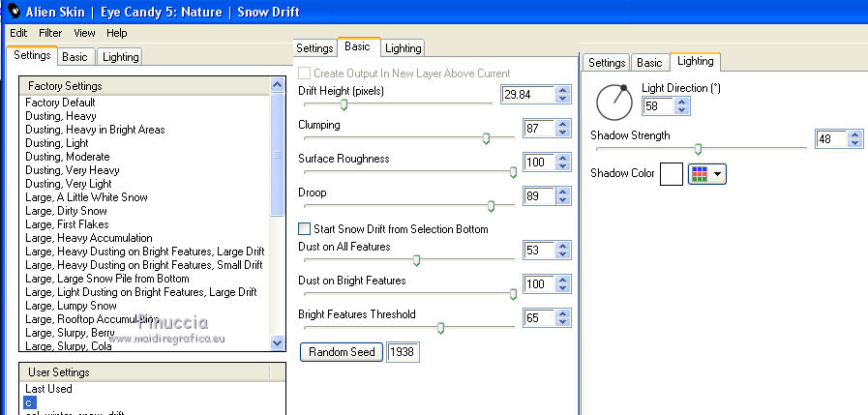
Task: Switch to the Lighting tab in left panel
Action: point(121,57)
